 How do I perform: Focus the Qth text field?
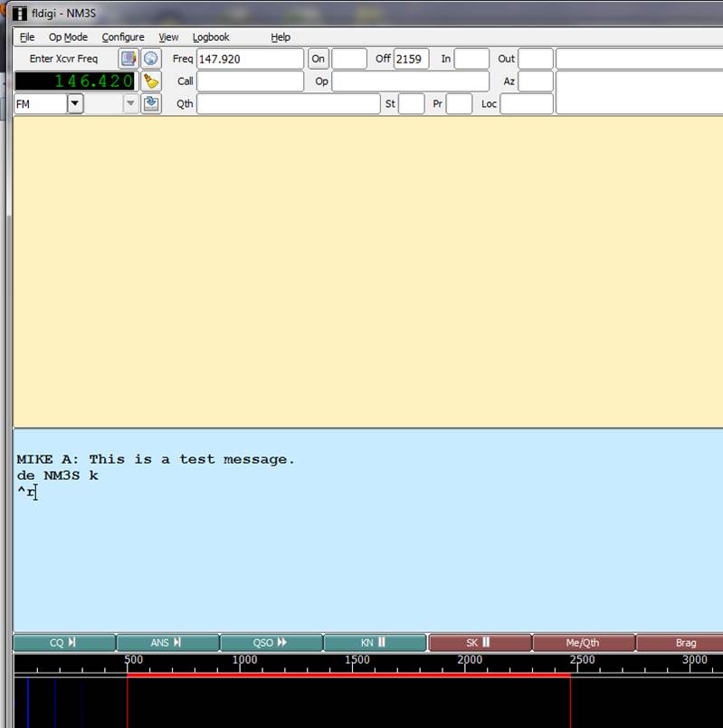click(x=288, y=104)
